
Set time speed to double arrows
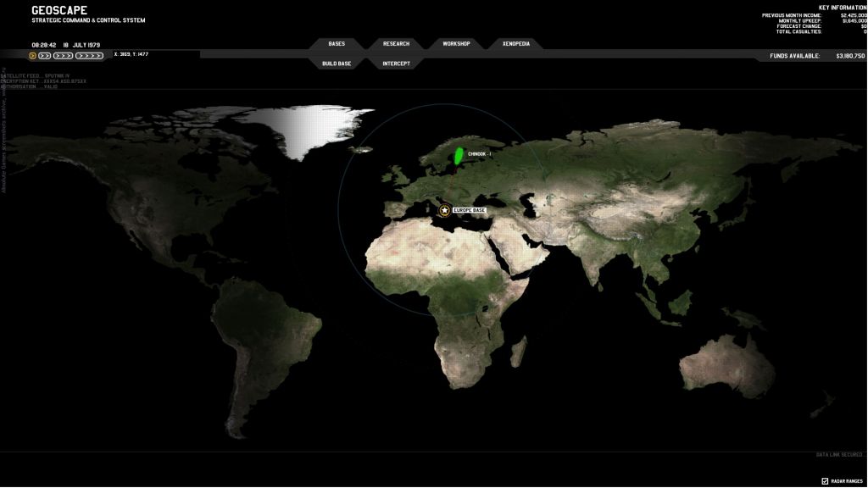45,56
